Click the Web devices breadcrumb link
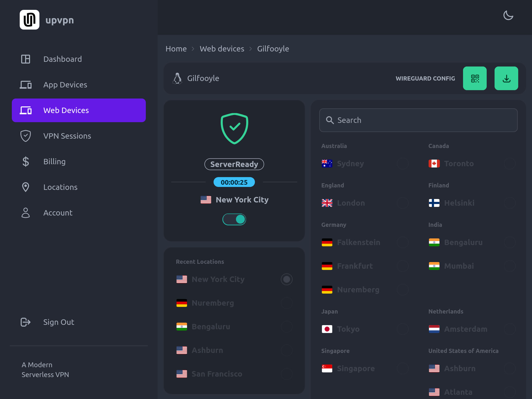Viewport: 532px width, 399px height. point(222,49)
